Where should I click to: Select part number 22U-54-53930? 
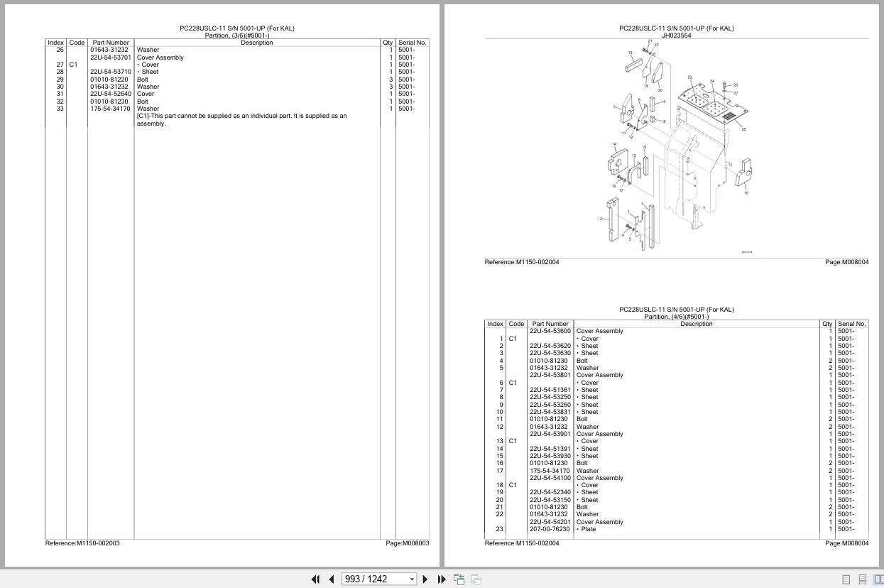pos(550,456)
